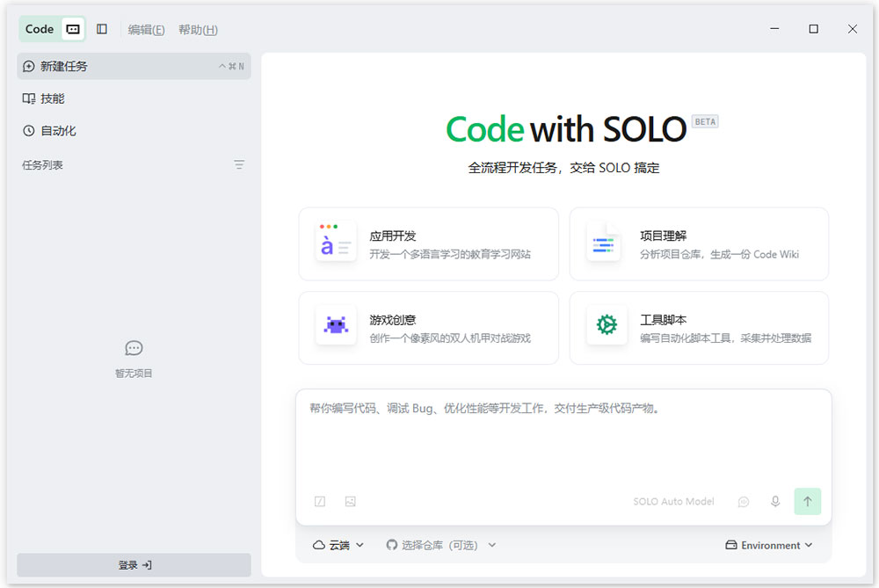The image size is (879, 588).
Task: Click the microphone voice input icon
Action: 775,501
